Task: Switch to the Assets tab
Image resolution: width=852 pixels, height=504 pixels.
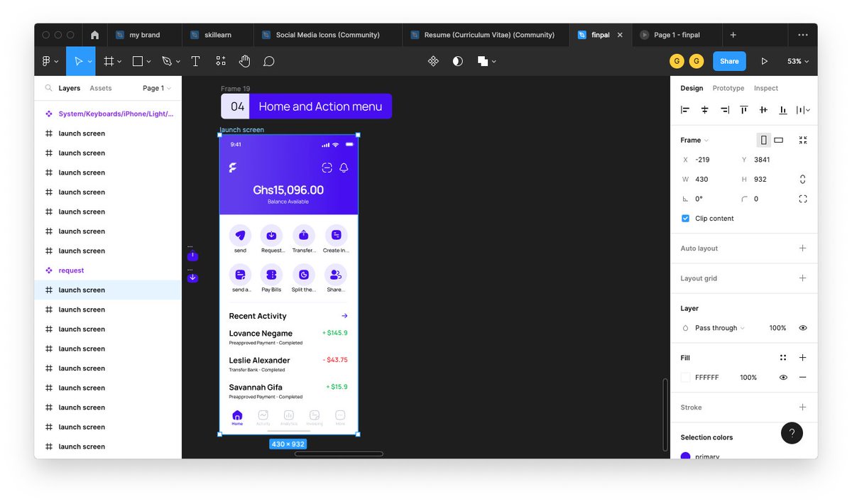Action: pyautogui.click(x=101, y=88)
